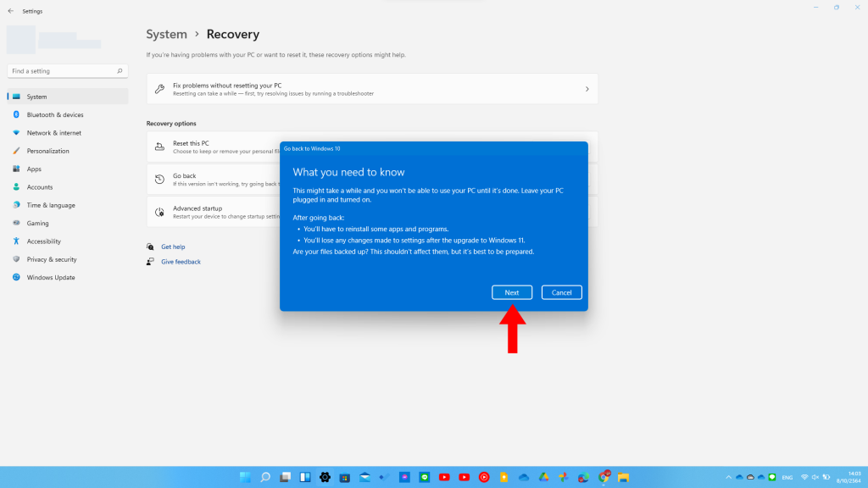Expand Fix problems without resetting chevron
Image resolution: width=868 pixels, height=488 pixels.
point(587,89)
